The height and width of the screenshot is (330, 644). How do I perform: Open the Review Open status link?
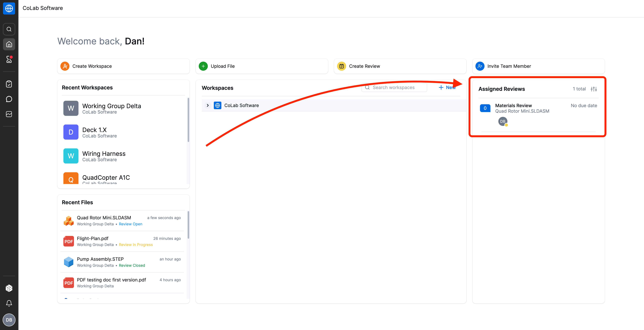(131, 224)
